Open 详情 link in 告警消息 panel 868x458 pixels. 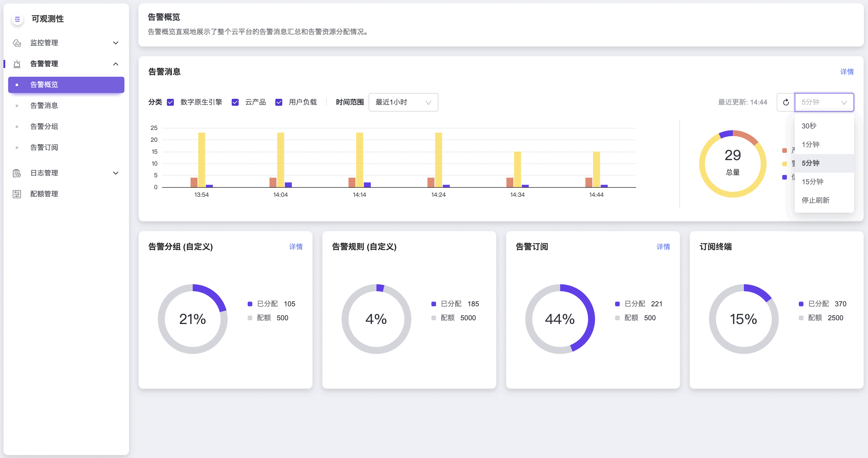coord(846,72)
